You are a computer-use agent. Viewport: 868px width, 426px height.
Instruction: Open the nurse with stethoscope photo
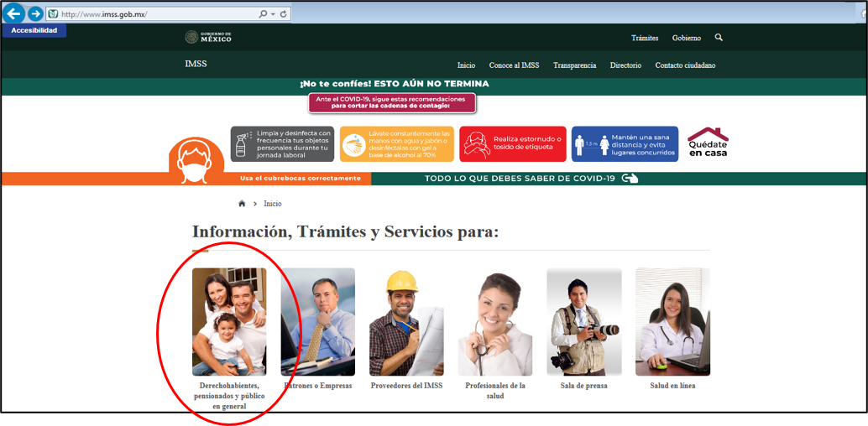tap(495, 322)
